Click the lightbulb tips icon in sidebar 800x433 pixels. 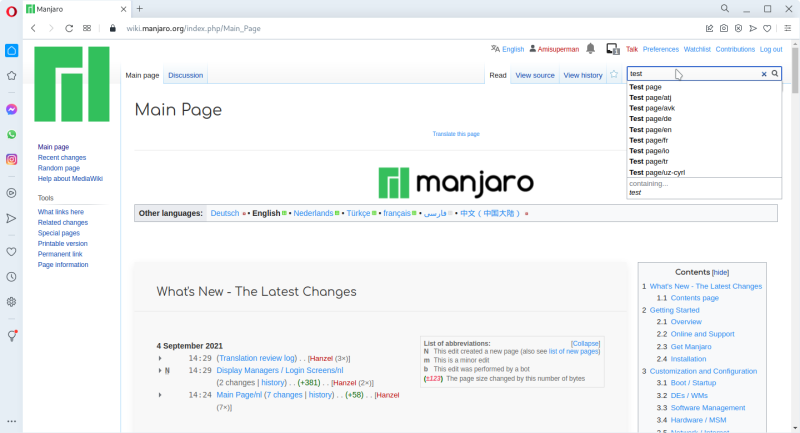(12, 336)
